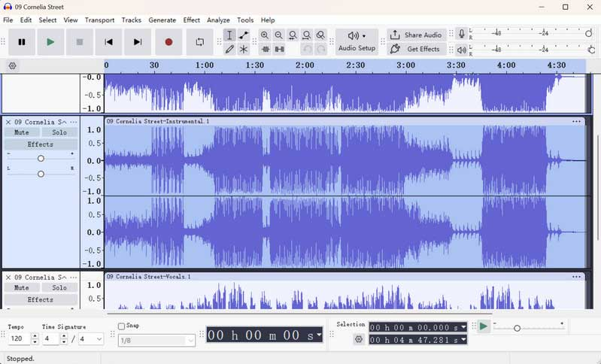Enable the Snap checkbox
This screenshot has width=601, height=364.
[x=122, y=326]
